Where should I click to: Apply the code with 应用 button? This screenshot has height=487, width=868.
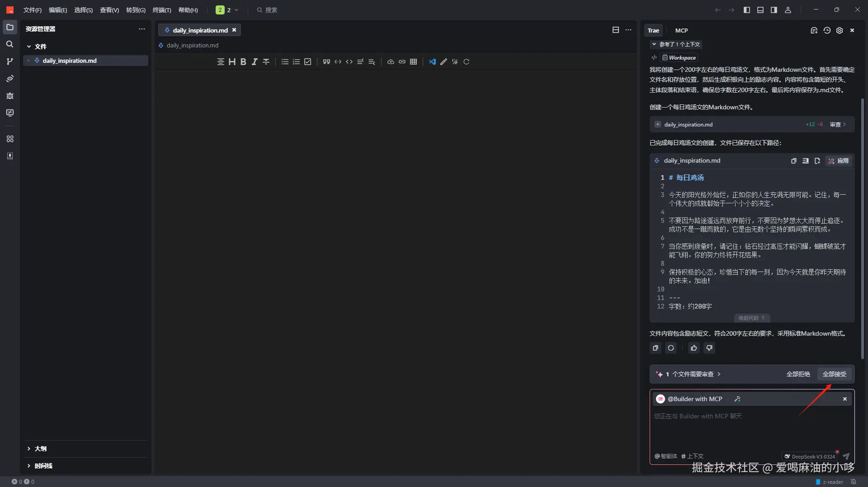(839, 161)
